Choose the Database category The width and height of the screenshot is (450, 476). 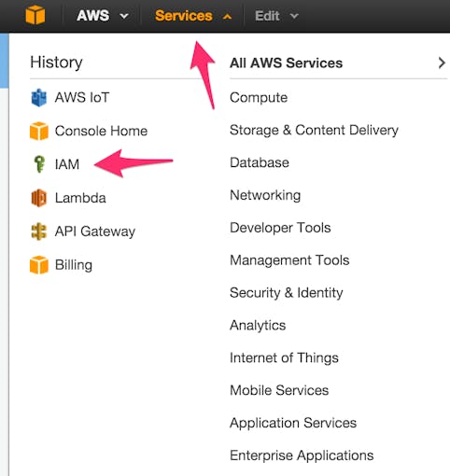[260, 162]
